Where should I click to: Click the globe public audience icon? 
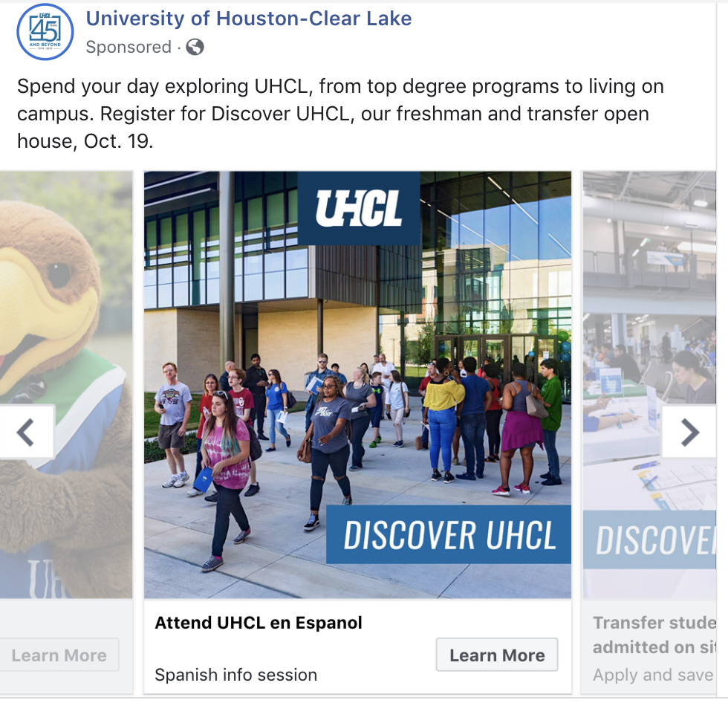195,47
